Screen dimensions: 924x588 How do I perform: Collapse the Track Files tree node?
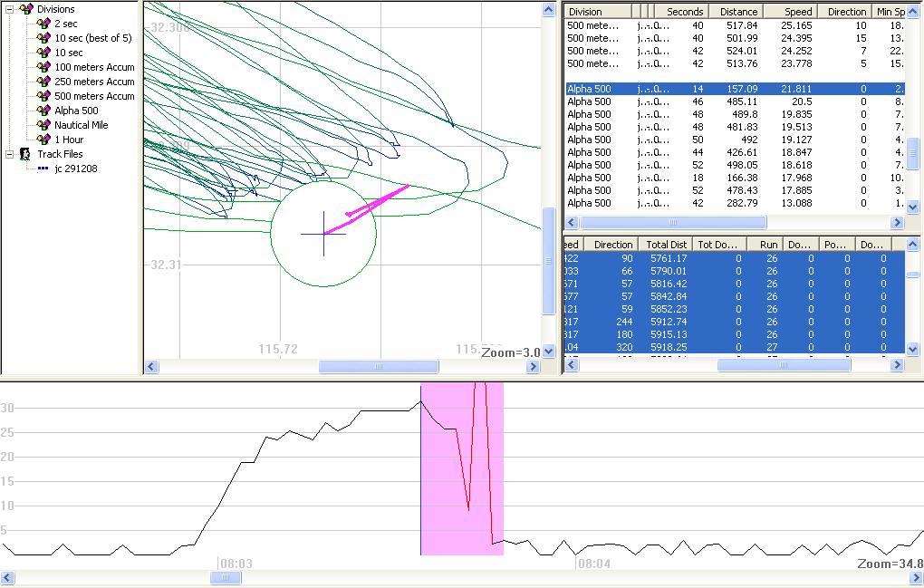(10, 154)
